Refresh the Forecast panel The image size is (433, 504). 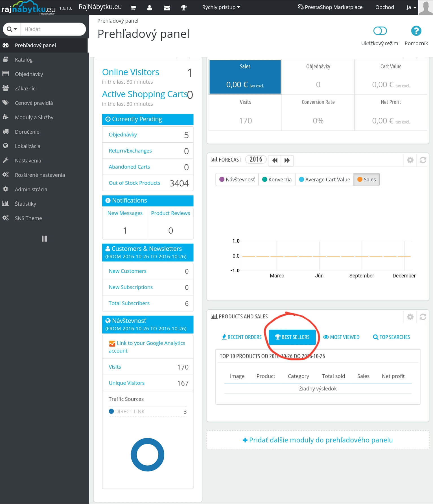pos(423,160)
